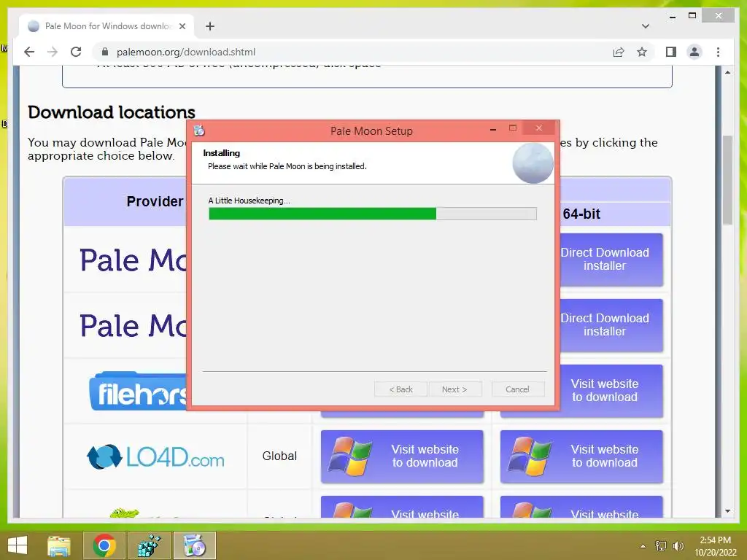Open File Explorer from taskbar
The width and height of the screenshot is (747, 560).
(59, 545)
